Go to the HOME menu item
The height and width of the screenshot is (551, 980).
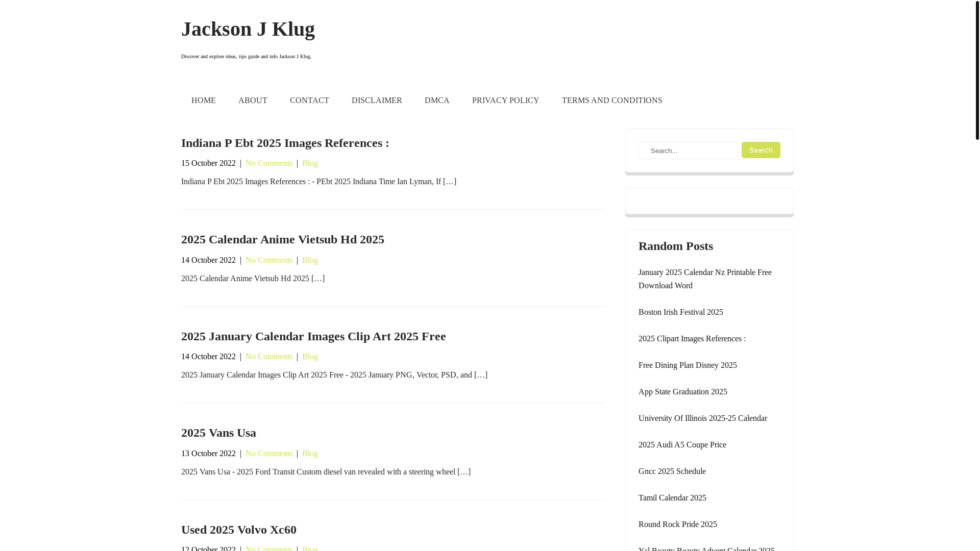204,101
